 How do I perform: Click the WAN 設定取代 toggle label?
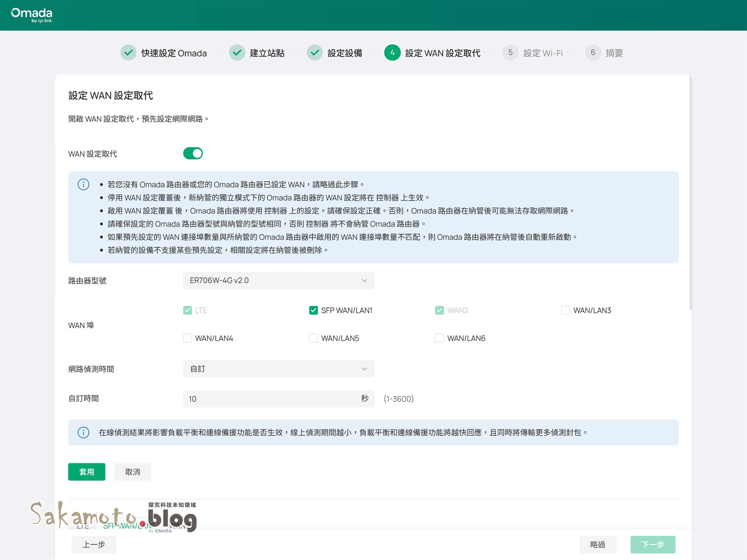coord(92,154)
